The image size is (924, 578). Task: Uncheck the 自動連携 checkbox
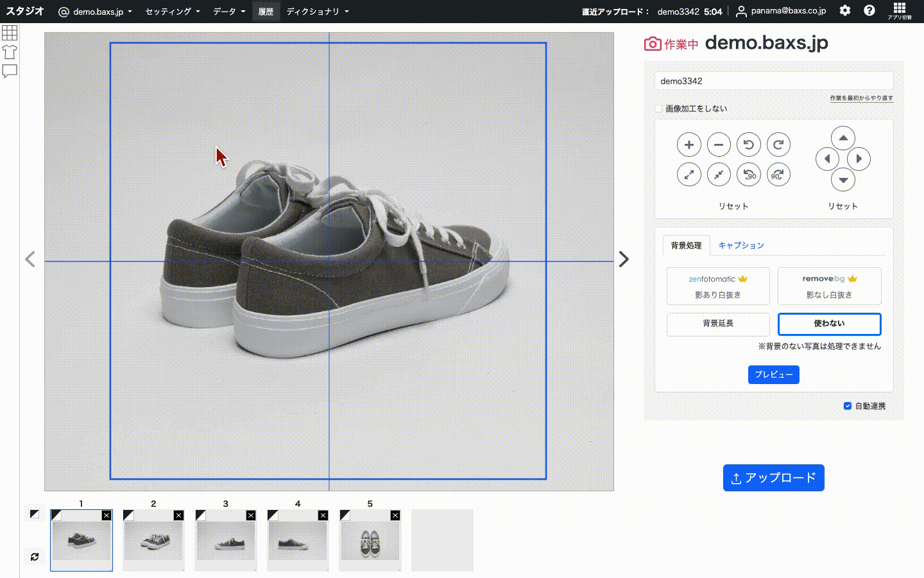click(x=848, y=406)
